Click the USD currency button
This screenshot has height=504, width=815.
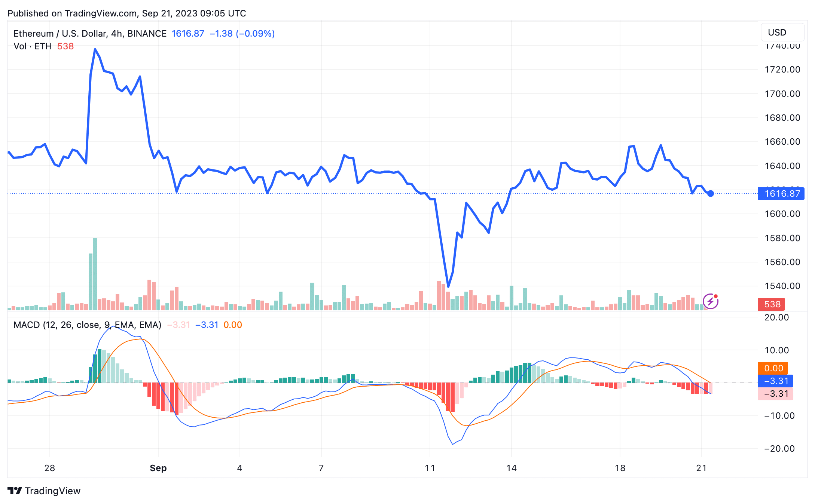782,32
